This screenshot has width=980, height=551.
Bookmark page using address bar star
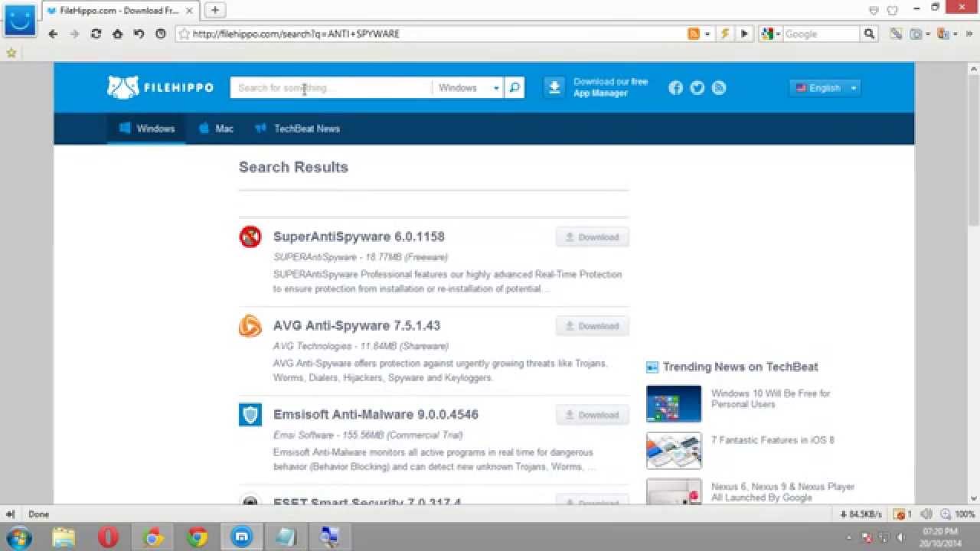(184, 34)
